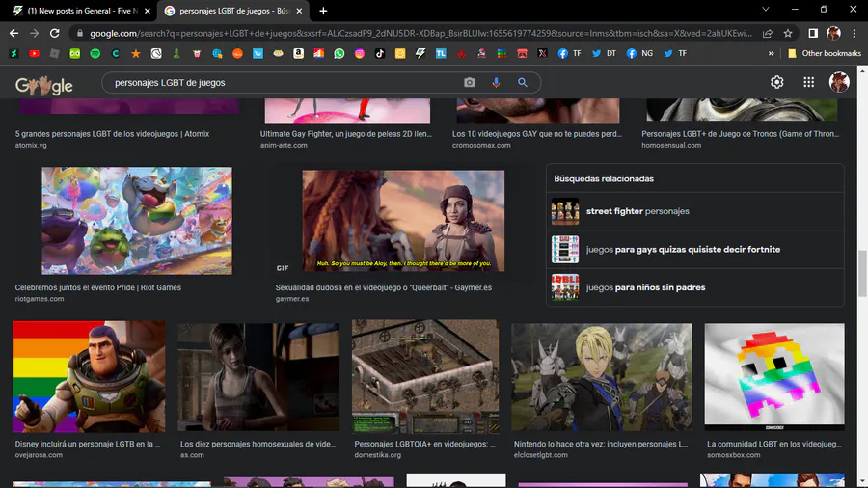This screenshot has height=488, width=868.
Task: Open the DeviantArt bookmark icon
Action: pos(14,54)
